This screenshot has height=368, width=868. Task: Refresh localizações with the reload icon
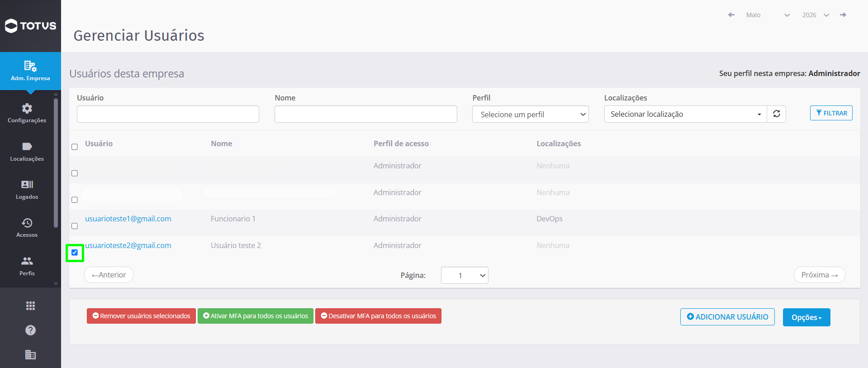777,114
